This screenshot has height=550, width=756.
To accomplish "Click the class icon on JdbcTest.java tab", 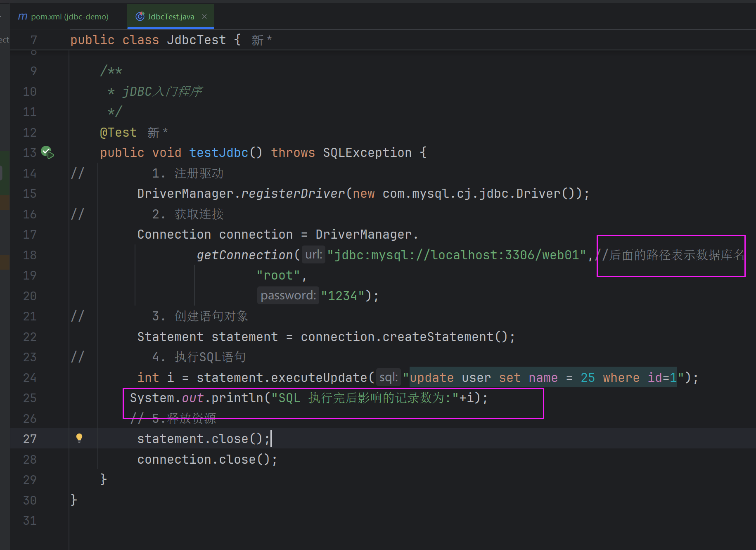I will click(140, 17).
